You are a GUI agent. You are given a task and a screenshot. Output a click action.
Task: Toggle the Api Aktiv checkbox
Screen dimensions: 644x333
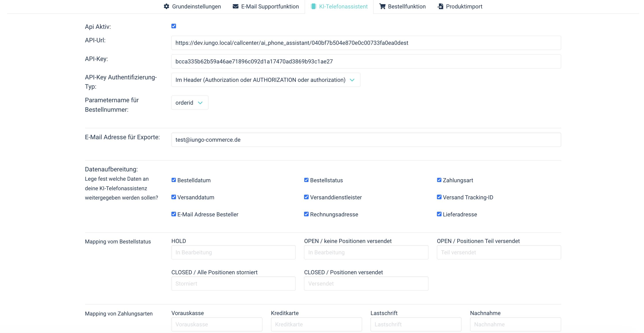pyautogui.click(x=174, y=26)
